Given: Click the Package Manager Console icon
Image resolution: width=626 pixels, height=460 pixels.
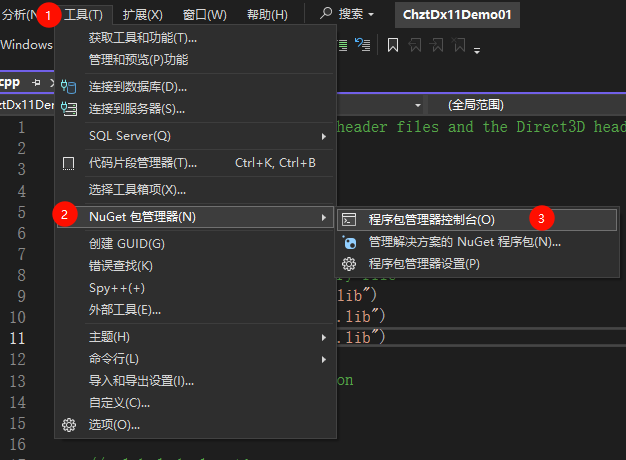Looking at the screenshot, I should tap(350, 219).
